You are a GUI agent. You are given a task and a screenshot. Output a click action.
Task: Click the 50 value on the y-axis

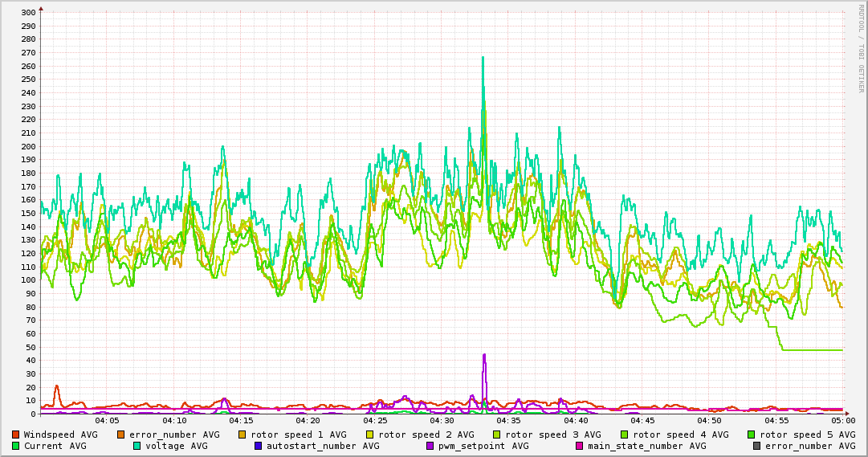coord(31,347)
